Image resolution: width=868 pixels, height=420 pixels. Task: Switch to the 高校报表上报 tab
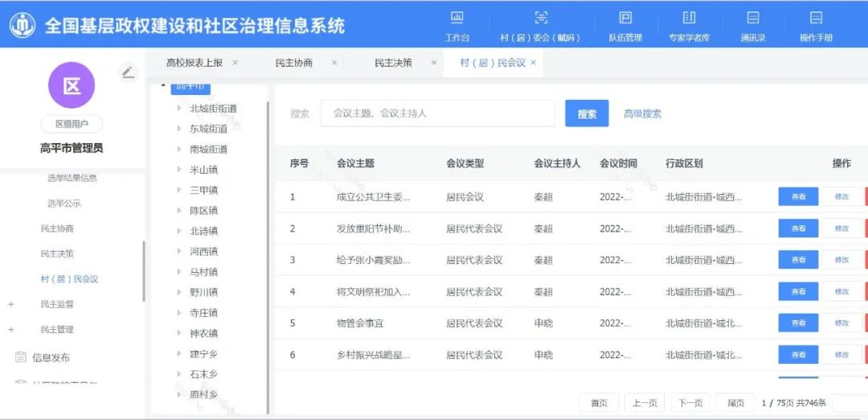click(194, 63)
